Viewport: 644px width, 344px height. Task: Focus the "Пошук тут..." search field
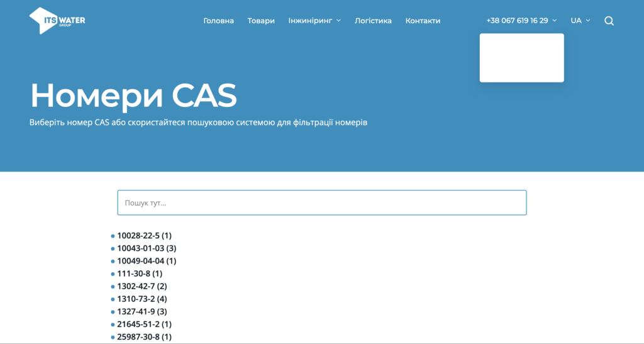pyautogui.click(x=322, y=203)
